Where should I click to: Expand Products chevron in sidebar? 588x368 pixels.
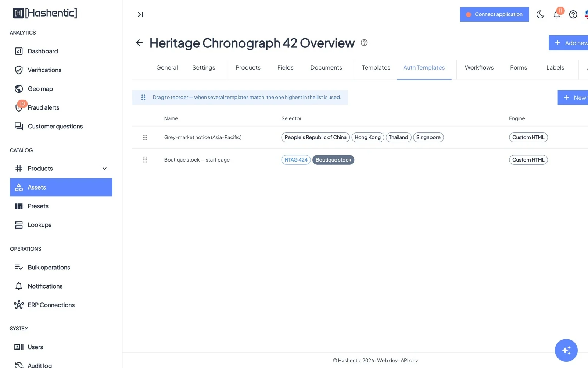(x=104, y=169)
